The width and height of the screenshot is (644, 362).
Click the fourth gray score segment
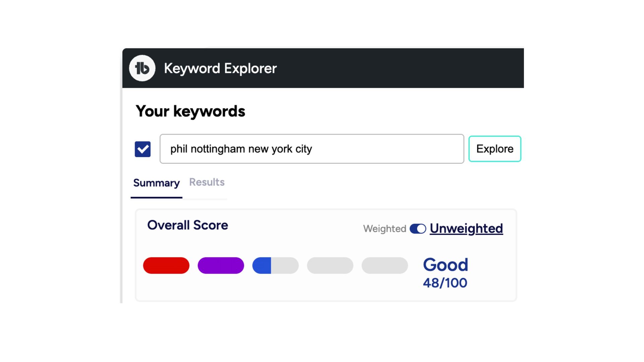pos(330,265)
